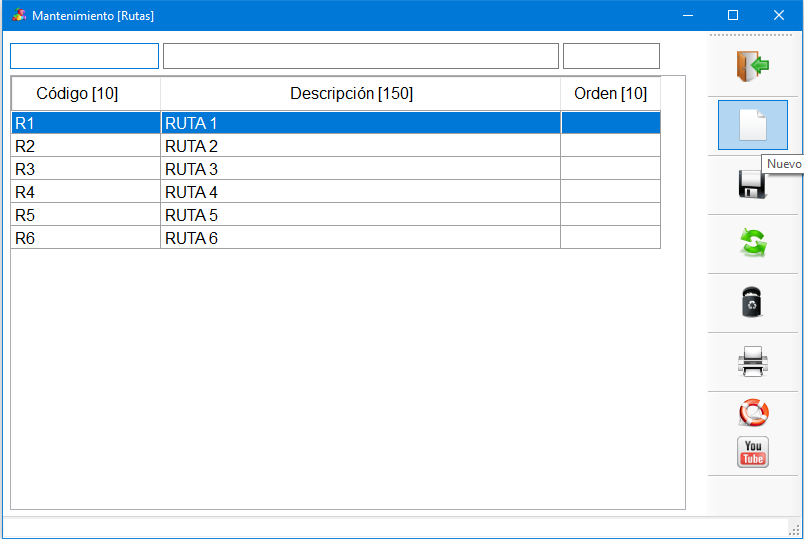804x539 pixels.
Task: Click the RUTA 6 description cell
Action: 360,238
